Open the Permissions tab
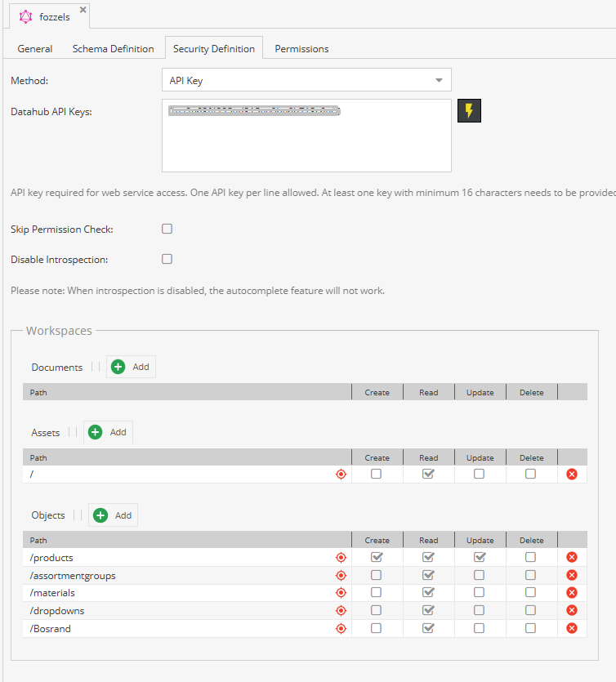The width and height of the screenshot is (616, 682). click(301, 49)
